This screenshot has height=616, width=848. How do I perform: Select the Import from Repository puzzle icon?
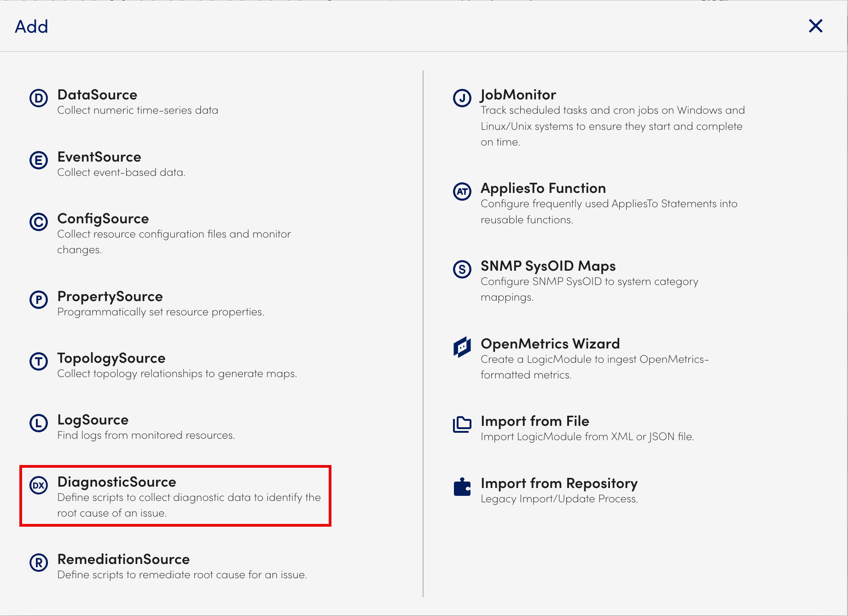462,487
